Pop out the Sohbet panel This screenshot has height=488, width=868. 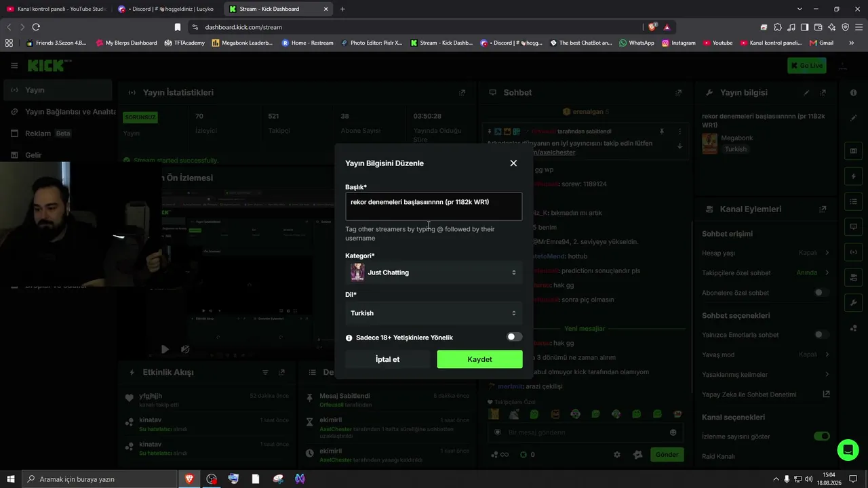(x=678, y=92)
